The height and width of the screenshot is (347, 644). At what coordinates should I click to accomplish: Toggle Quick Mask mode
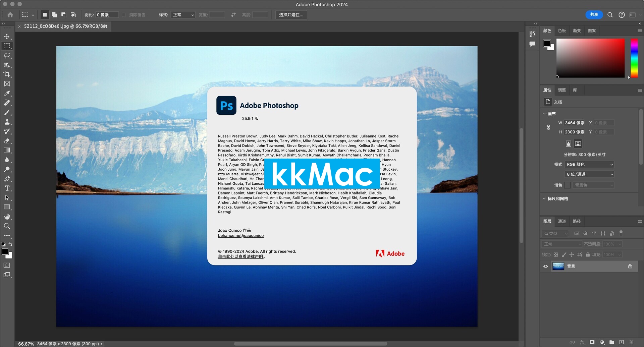tap(7, 265)
